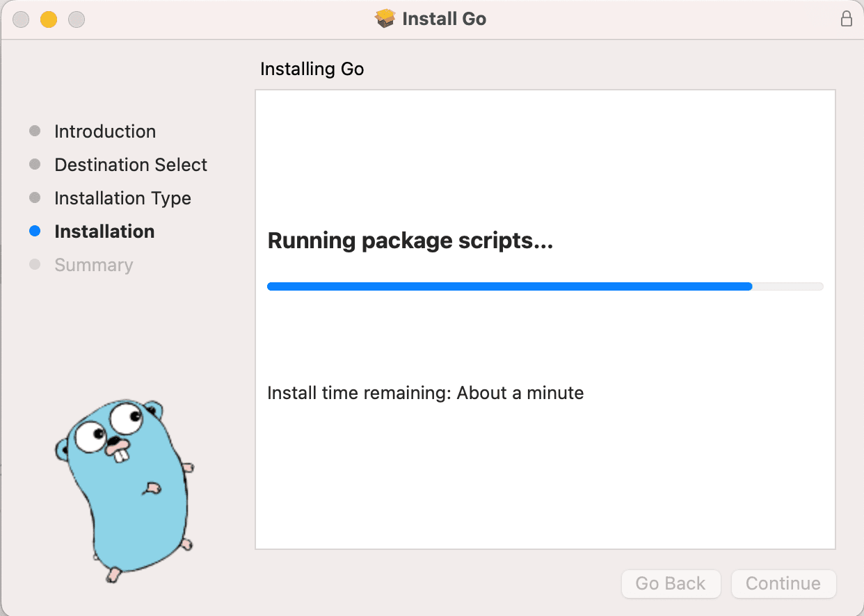Click the "Install time remaining" text
The width and height of the screenshot is (864, 616).
point(425,393)
